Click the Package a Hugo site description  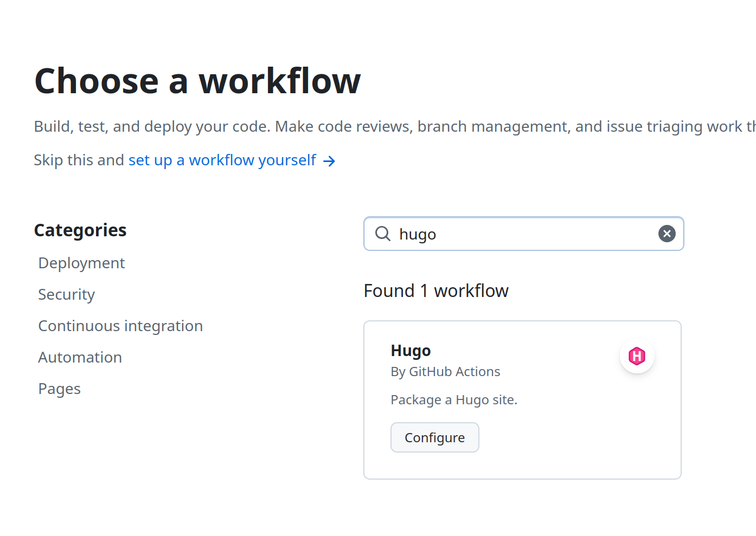pyautogui.click(x=454, y=400)
